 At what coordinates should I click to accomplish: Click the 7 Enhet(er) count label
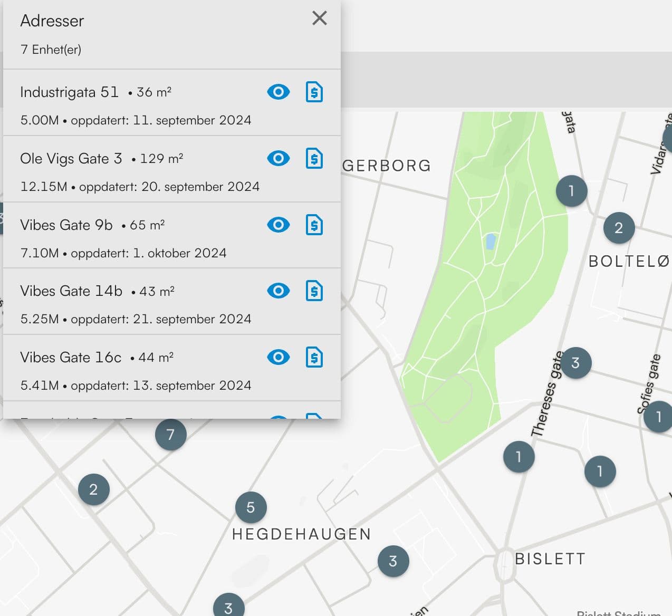coord(51,50)
